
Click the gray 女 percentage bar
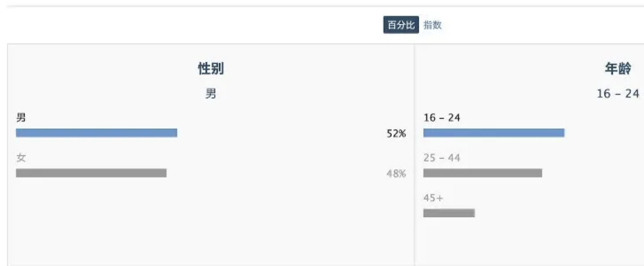coord(91,173)
